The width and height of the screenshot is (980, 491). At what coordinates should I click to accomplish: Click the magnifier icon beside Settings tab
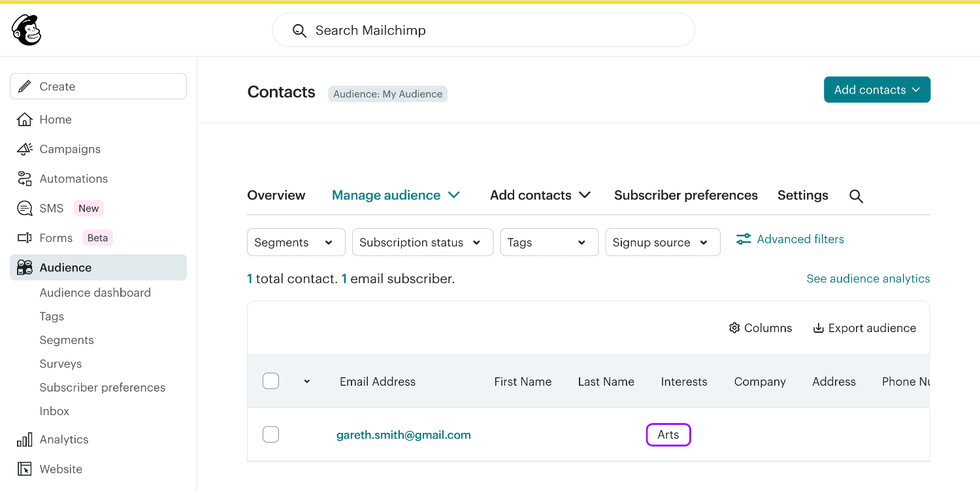pyautogui.click(x=857, y=196)
